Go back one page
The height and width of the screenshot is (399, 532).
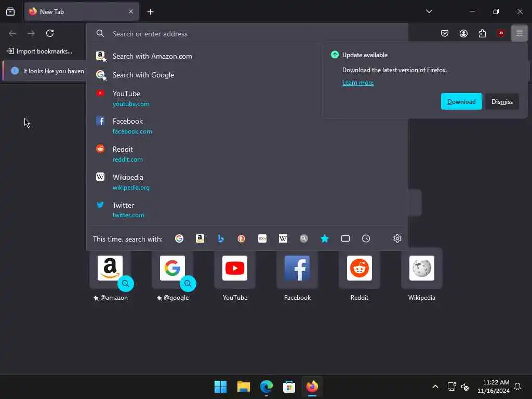pyautogui.click(x=12, y=33)
